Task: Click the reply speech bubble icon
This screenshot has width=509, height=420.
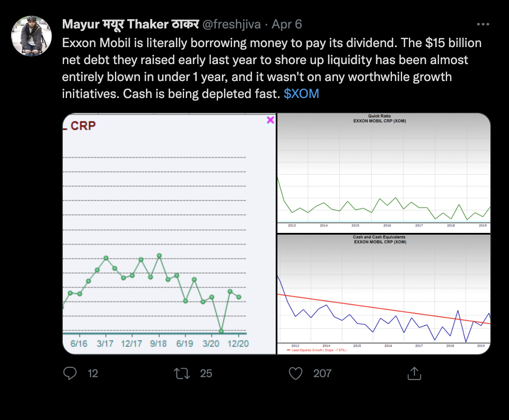Action: [70, 373]
